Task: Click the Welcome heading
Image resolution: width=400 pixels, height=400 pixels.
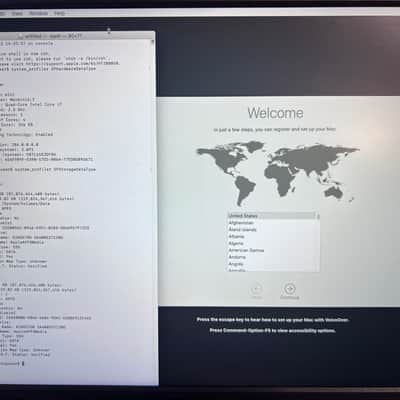Action: point(275,113)
